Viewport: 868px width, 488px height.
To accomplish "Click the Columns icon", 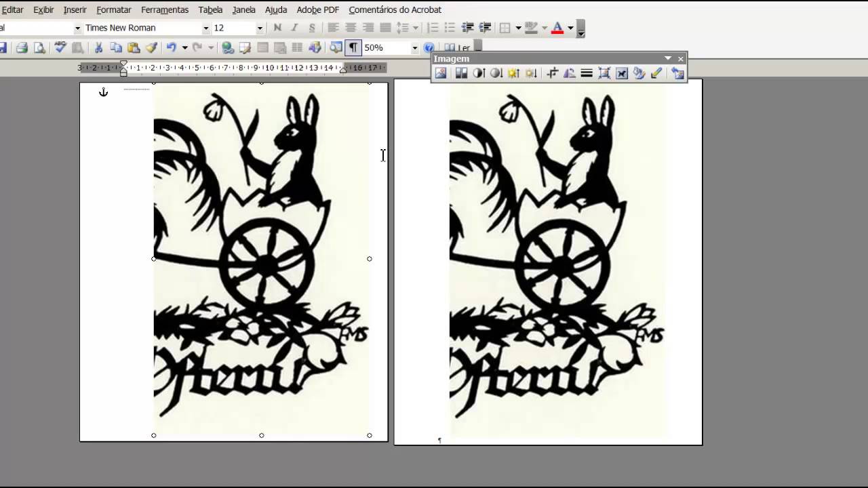I will click(297, 47).
